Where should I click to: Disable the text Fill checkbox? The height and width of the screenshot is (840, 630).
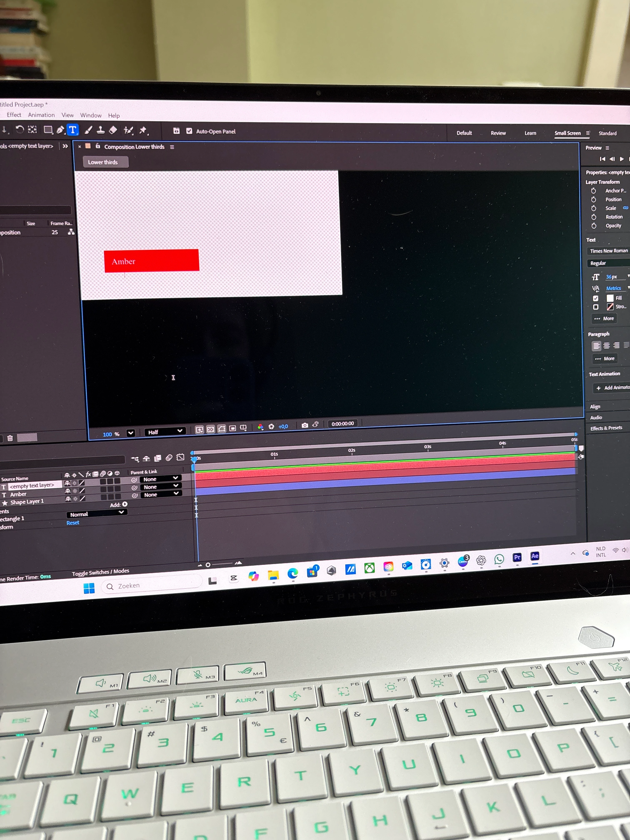pos(595,298)
